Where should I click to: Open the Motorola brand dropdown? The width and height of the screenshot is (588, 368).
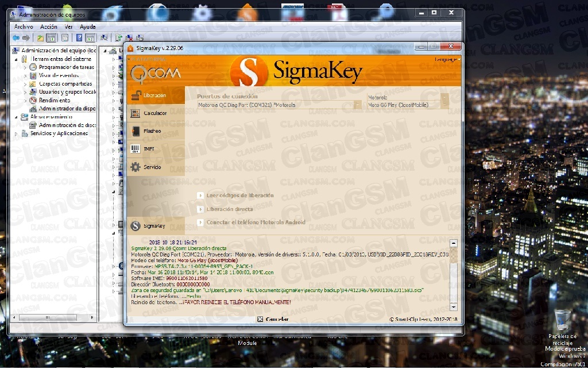tap(408, 97)
